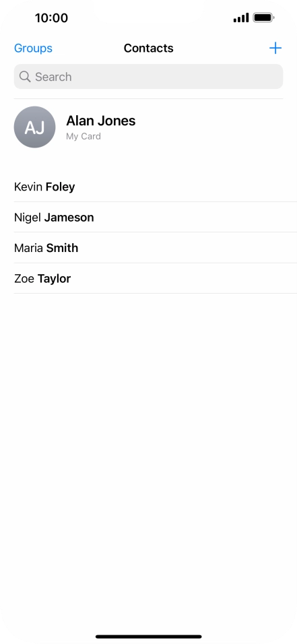Open Kevin Foley contact
Viewport: 297px width, 644px height.
click(x=156, y=187)
